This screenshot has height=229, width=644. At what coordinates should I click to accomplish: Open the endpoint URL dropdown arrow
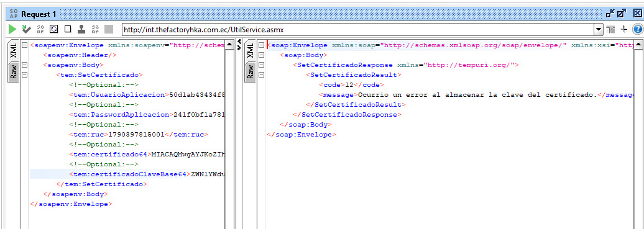pyautogui.click(x=599, y=30)
